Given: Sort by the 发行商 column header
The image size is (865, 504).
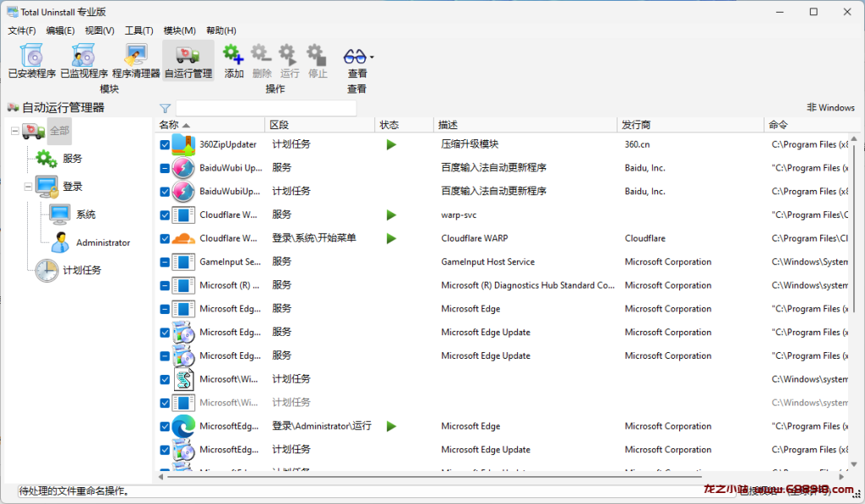Looking at the screenshot, I should click(x=690, y=125).
